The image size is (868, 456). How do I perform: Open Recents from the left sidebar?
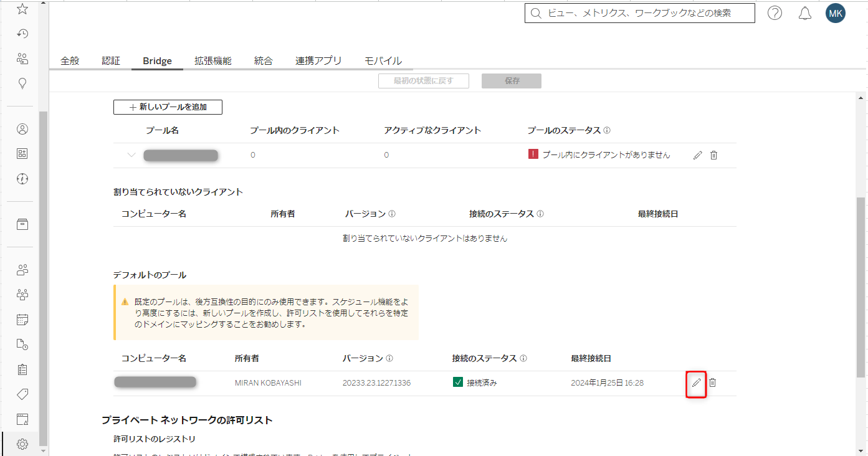22,34
